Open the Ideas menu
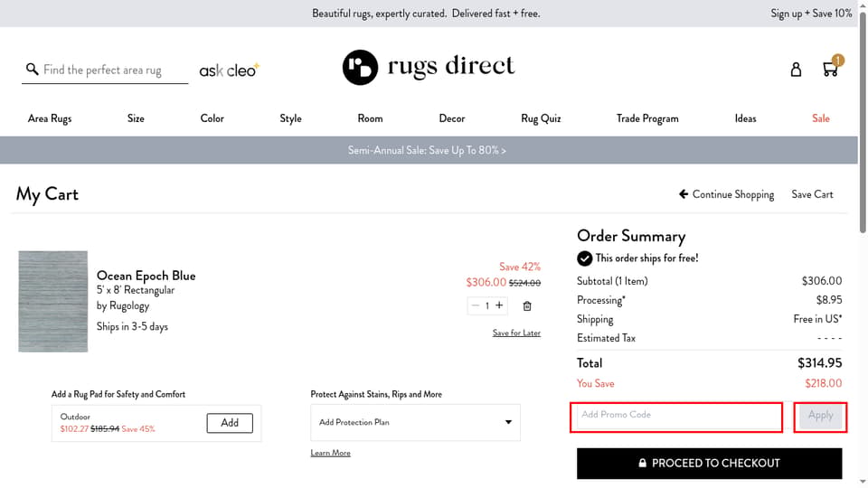This screenshot has width=868, height=488. 745,118
